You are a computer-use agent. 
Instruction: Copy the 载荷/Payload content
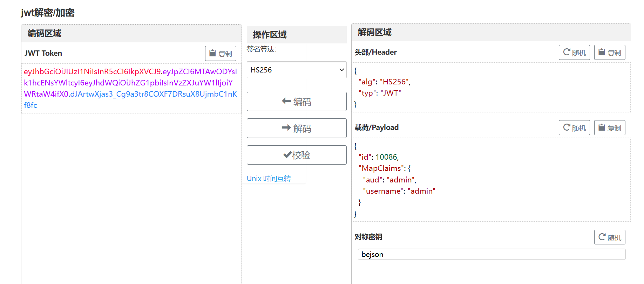[x=610, y=128]
